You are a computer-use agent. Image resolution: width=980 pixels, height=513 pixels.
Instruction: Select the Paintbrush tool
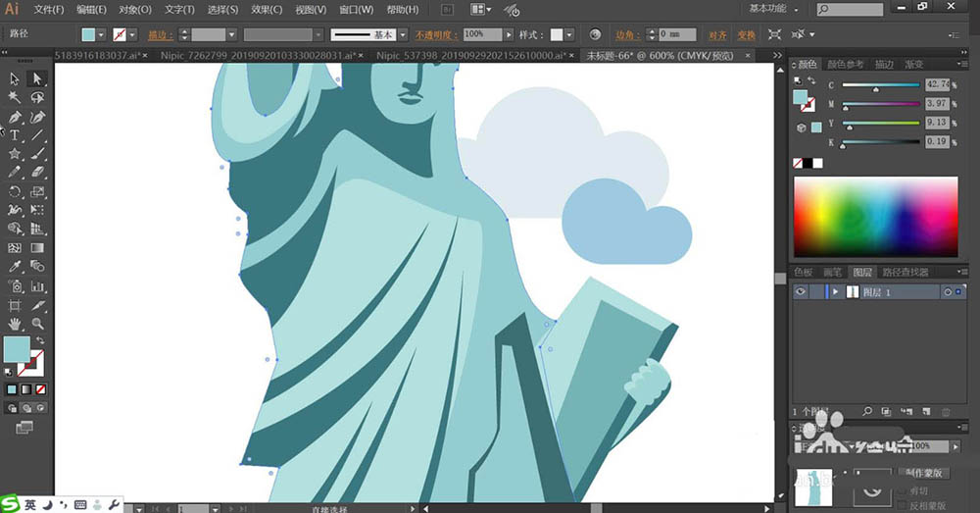(x=37, y=154)
